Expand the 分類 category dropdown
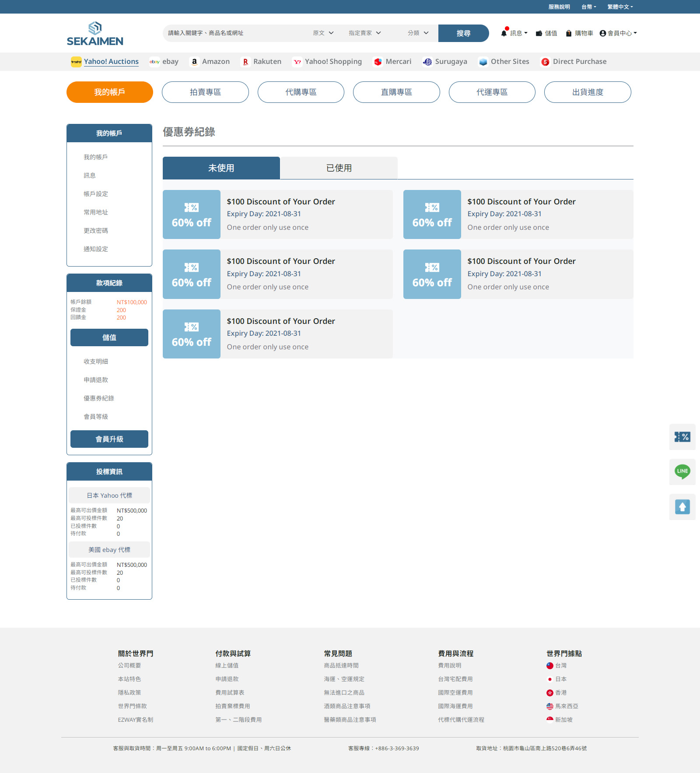This screenshot has width=700, height=773. (418, 33)
